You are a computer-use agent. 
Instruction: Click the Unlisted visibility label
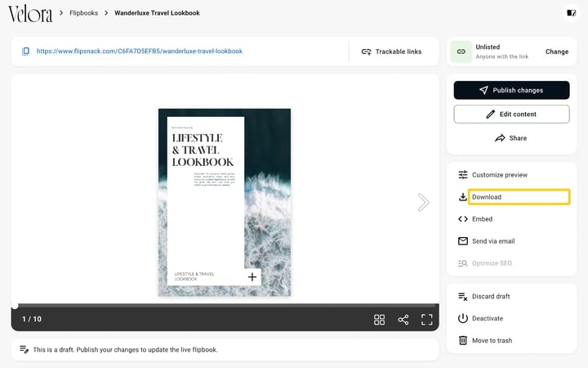click(488, 47)
